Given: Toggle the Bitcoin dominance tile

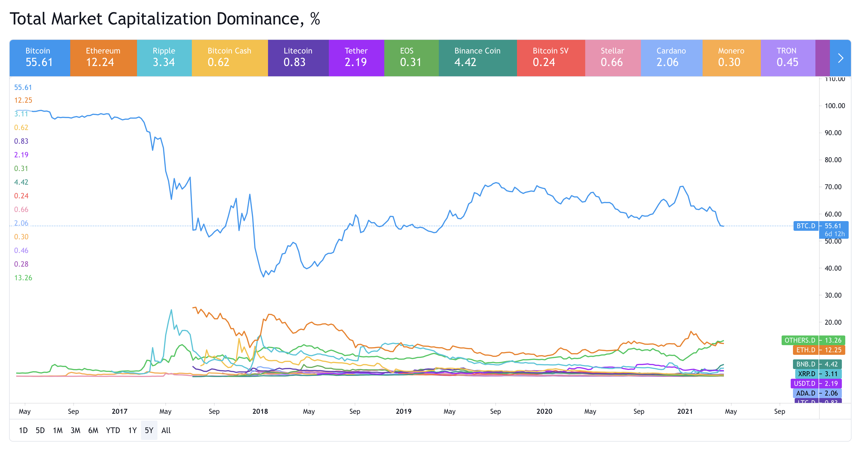Looking at the screenshot, I should (x=40, y=58).
